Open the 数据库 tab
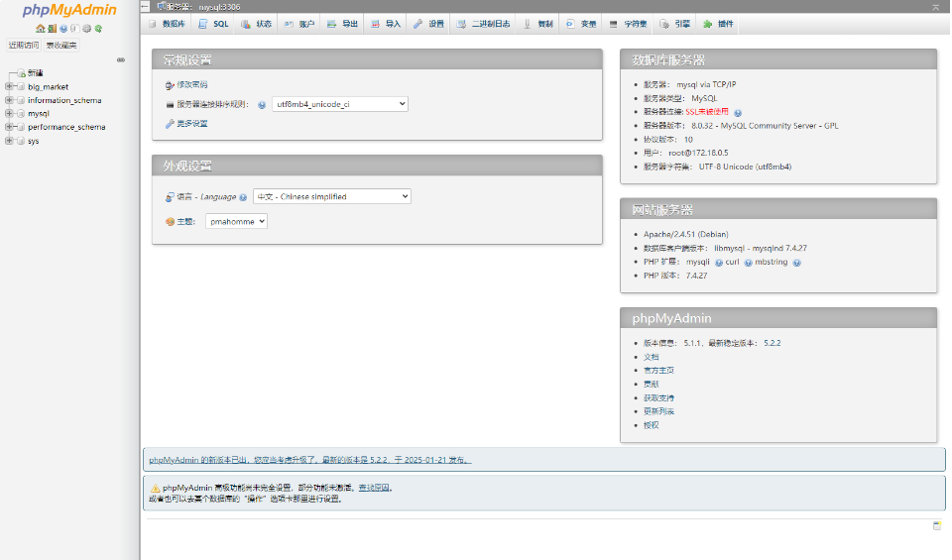This screenshot has width=952, height=560. click(x=167, y=24)
